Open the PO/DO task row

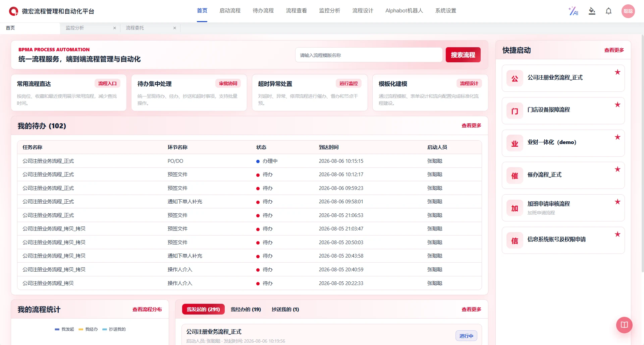[x=249, y=161]
